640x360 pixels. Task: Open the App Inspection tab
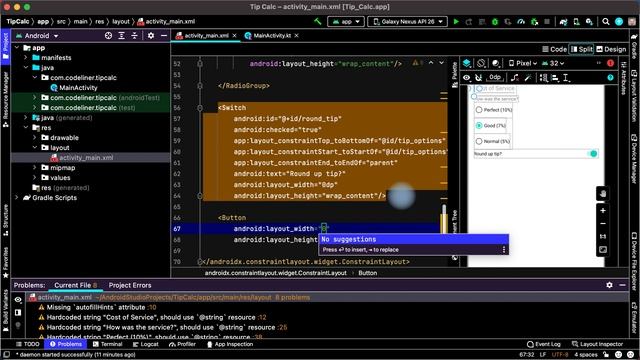pyautogui.click(x=230, y=344)
